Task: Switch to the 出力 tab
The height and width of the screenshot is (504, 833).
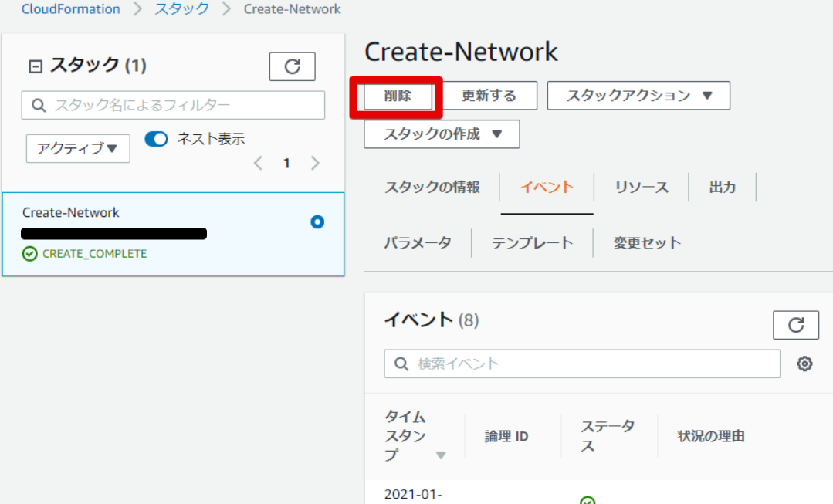Action: tap(723, 187)
